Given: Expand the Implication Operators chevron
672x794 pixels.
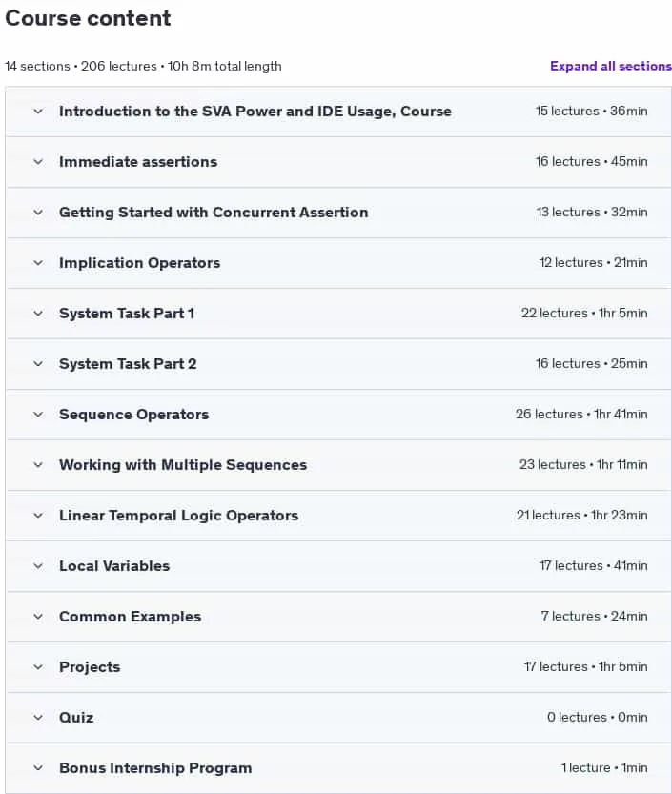Looking at the screenshot, I should click(38, 263).
